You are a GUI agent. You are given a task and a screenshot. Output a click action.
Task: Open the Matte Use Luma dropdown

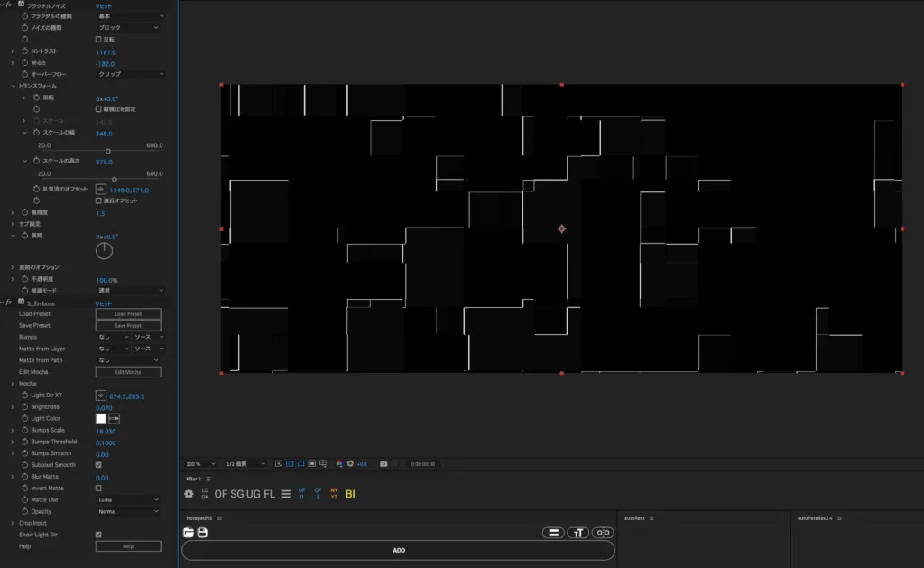[128, 499]
